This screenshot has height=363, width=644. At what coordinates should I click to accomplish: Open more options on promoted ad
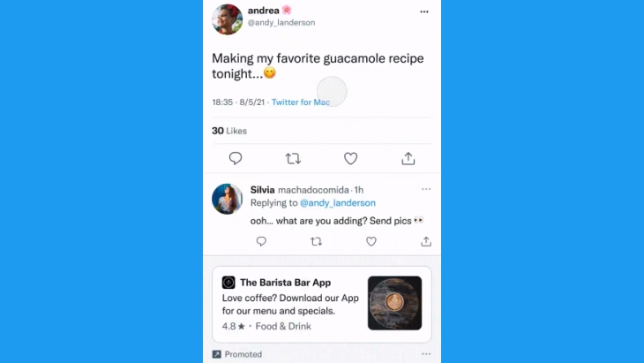(x=426, y=354)
